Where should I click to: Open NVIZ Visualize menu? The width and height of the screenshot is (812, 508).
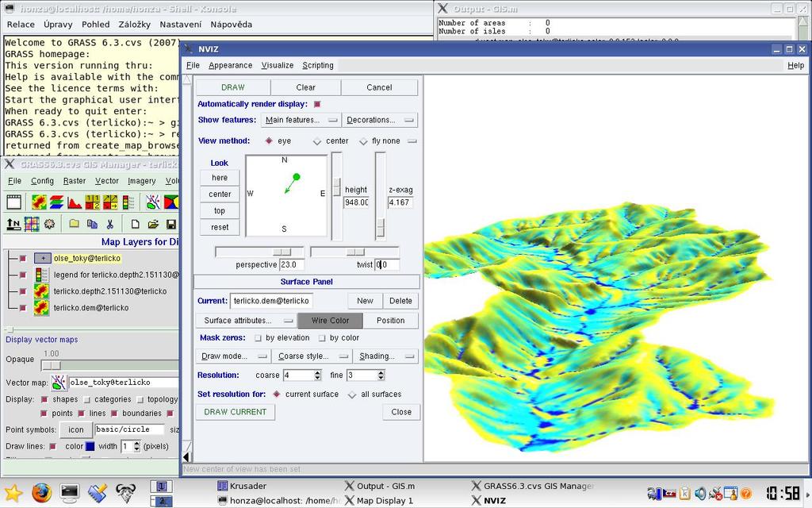tap(278, 65)
